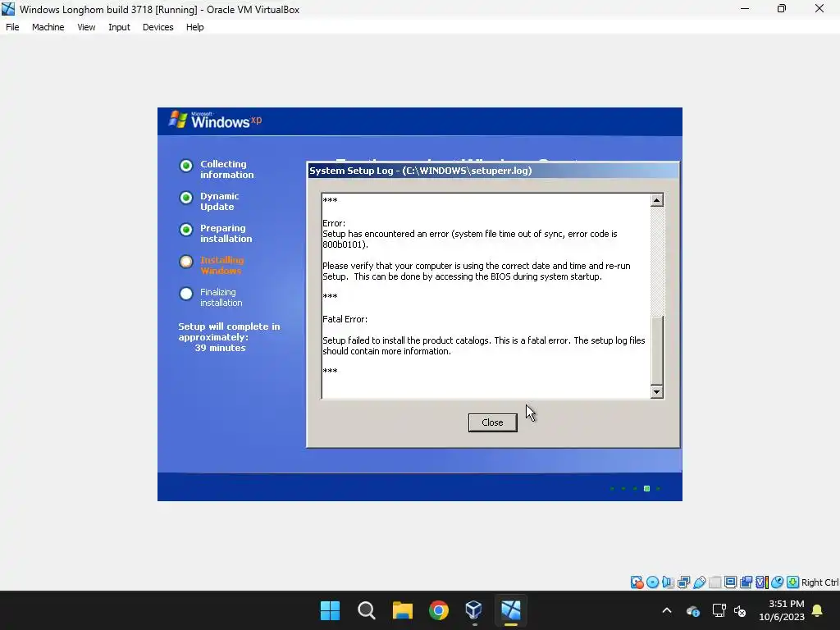Click the USB devices status icon
The height and width of the screenshot is (630, 840).
699,582
